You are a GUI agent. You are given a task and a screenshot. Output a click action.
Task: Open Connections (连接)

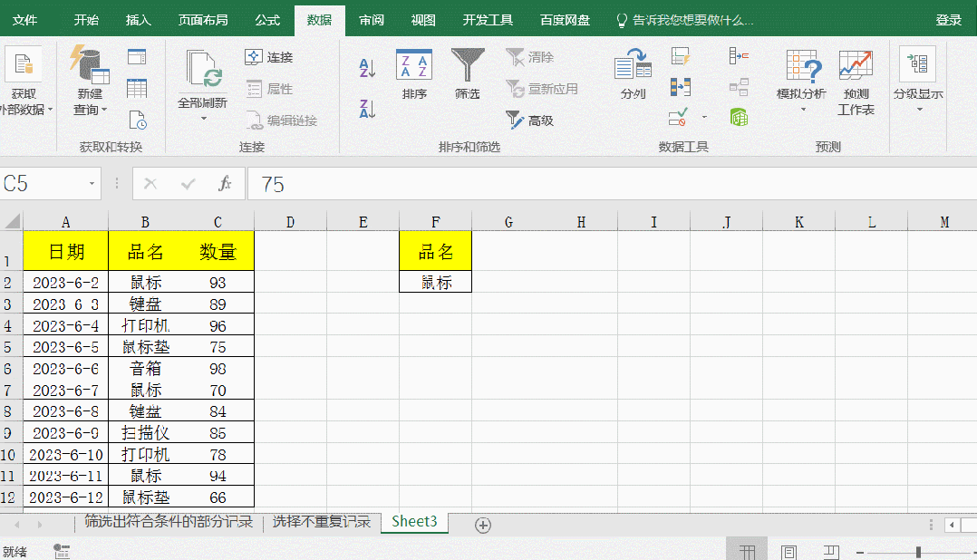(x=268, y=57)
